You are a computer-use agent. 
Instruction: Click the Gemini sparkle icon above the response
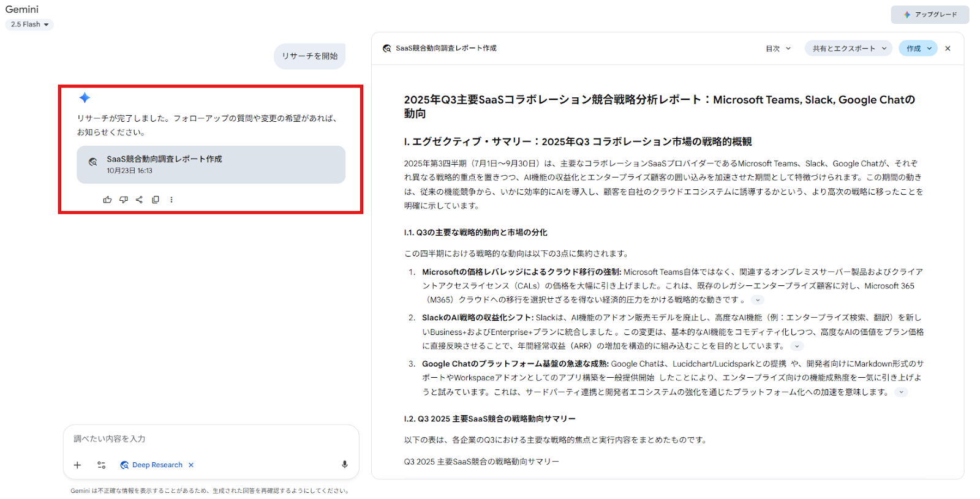(85, 98)
